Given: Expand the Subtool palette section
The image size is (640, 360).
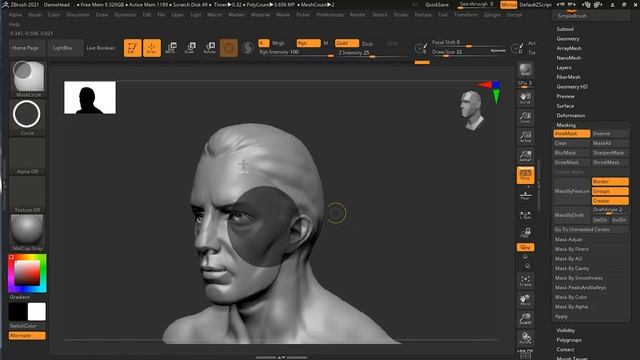Looking at the screenshot, I should [x=565, y=29].
